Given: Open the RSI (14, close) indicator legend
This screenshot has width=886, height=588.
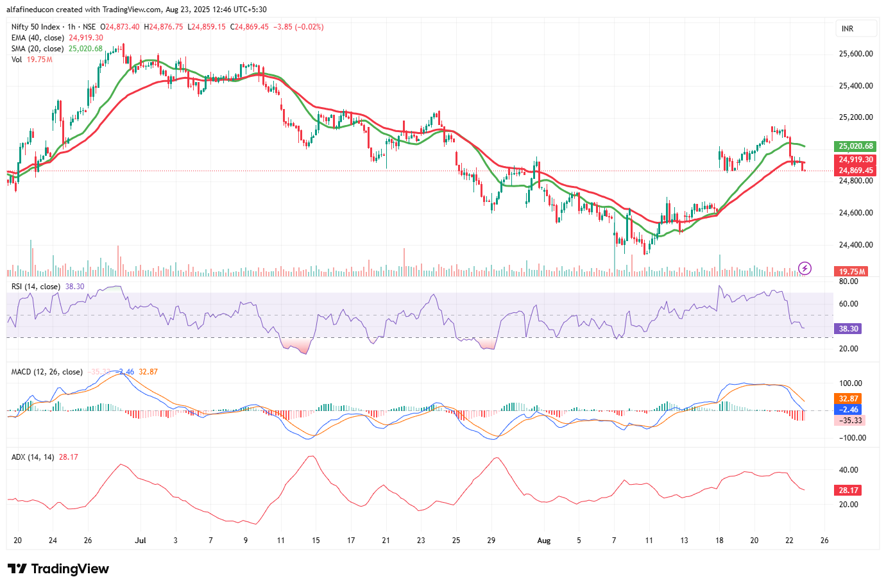Looking at the screenshot, I should (36, 287).
